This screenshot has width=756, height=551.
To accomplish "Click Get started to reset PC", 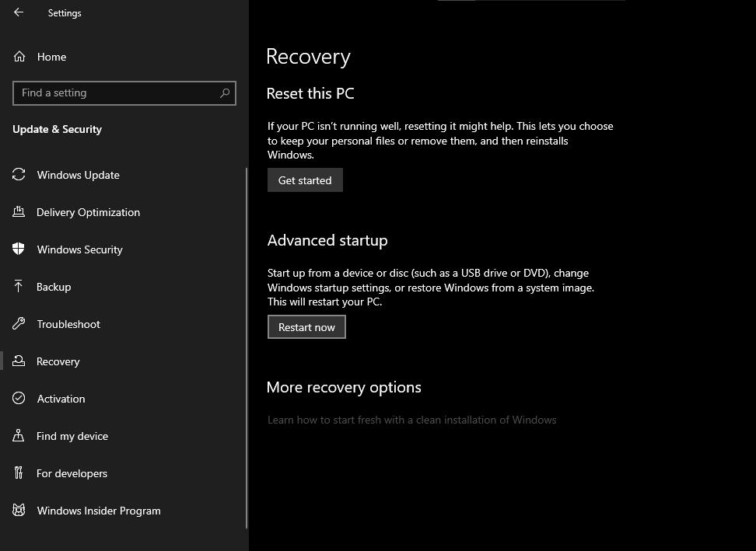I will point(305,180).
